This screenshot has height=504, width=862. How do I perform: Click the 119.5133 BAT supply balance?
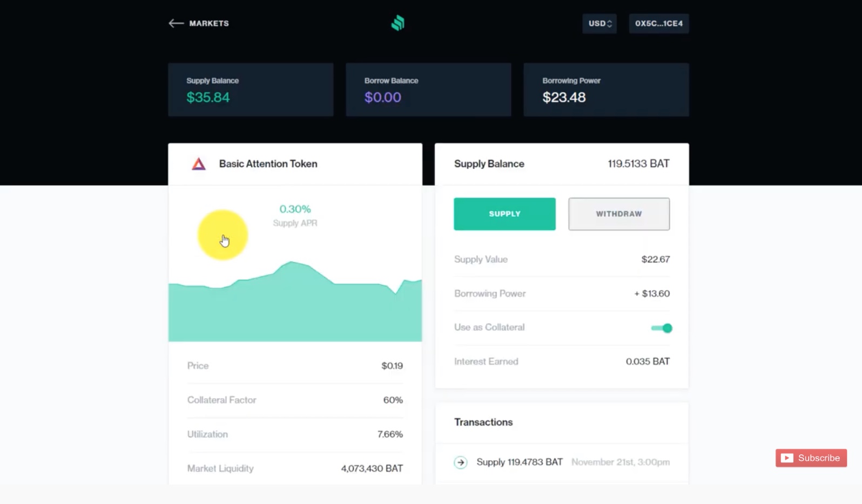[638, 164]
